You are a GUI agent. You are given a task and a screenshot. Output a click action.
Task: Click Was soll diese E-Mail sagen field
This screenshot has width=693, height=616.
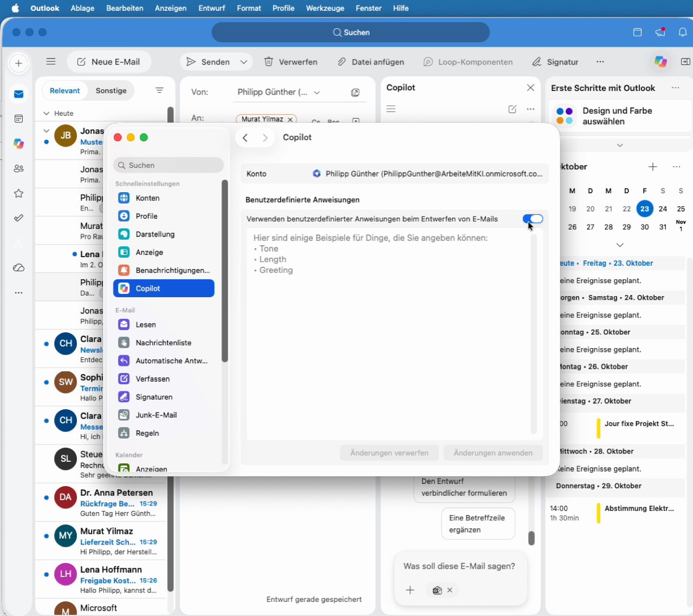(460, 566)
